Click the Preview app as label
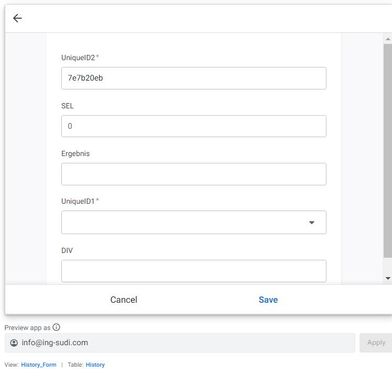 [x=27, y=328]
